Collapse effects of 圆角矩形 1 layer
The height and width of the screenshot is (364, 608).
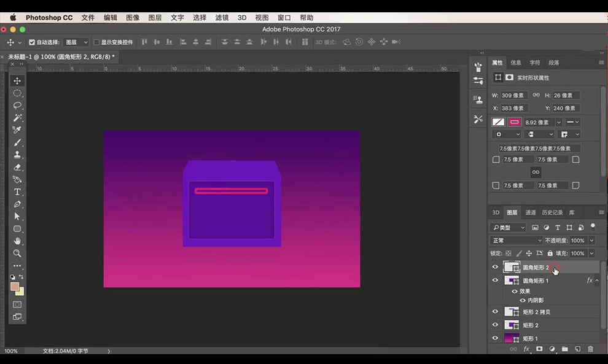point(597,280)
